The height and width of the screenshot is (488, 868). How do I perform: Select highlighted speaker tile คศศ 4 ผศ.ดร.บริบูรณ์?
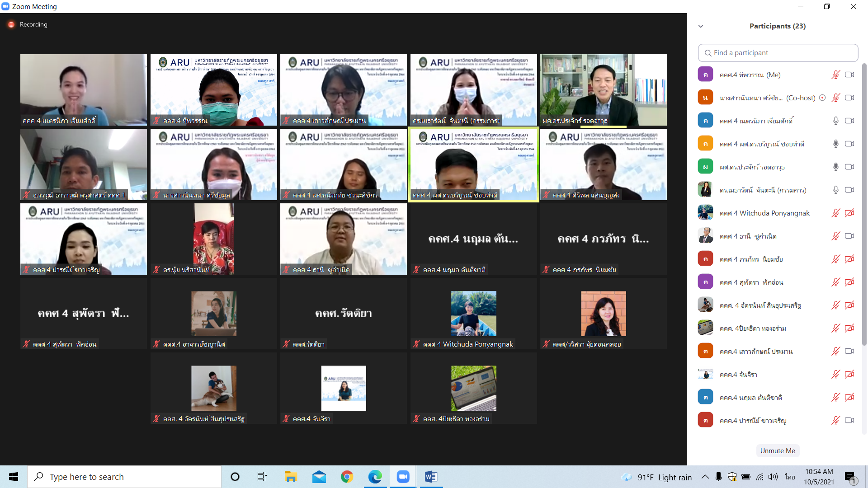pos(474,164)
